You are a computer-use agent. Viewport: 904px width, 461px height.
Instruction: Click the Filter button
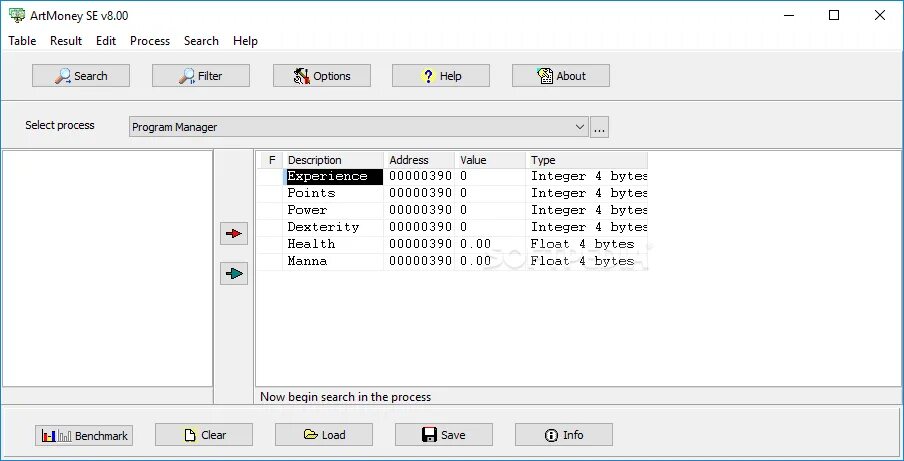pyautogui.click(x=201, y=76)
